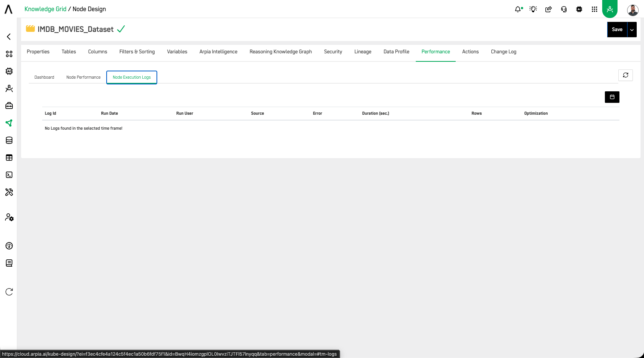Screen dimensions: 644x358
Task: Refresh the execution logs
Action: pyautogui.click(x=626, y=75)
